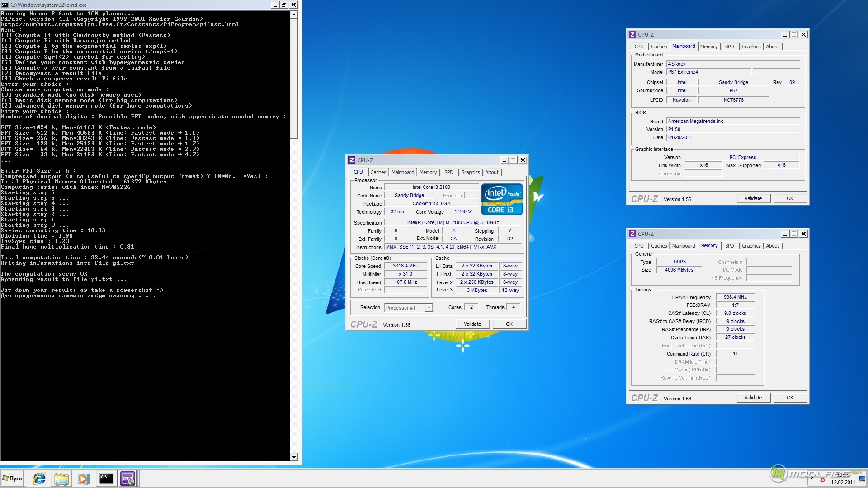Image resolution: width=868 pixels, height=488 pixels.
Task: Select CPU tab in Mainboard CPU-Z window
Action: (x=639, y=47)
